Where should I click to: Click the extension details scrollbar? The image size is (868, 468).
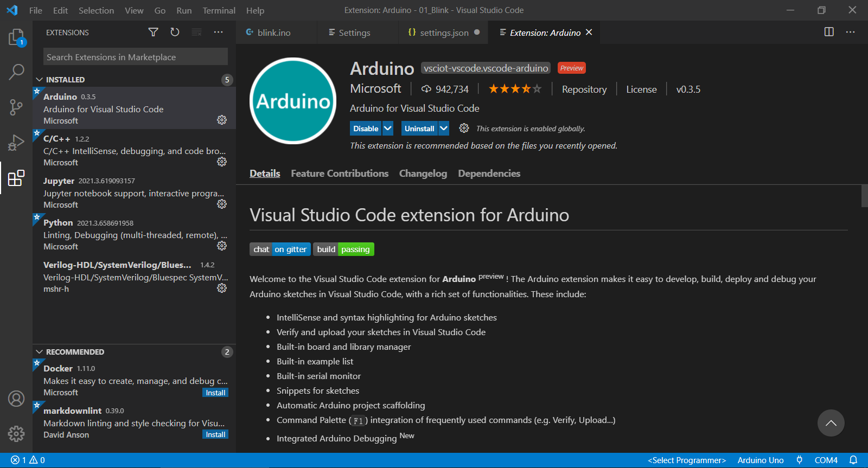point(864,196)
